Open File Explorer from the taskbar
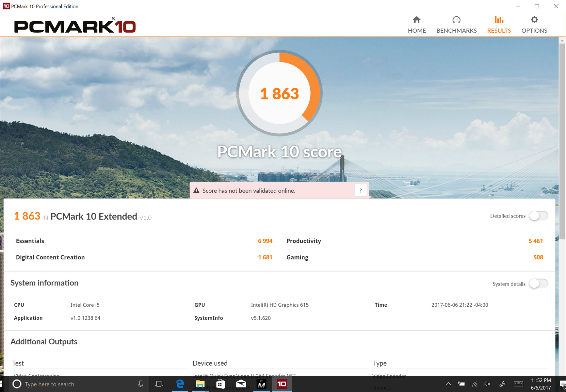Viewport: 566px width, 392px height. [x=200, y=384]
